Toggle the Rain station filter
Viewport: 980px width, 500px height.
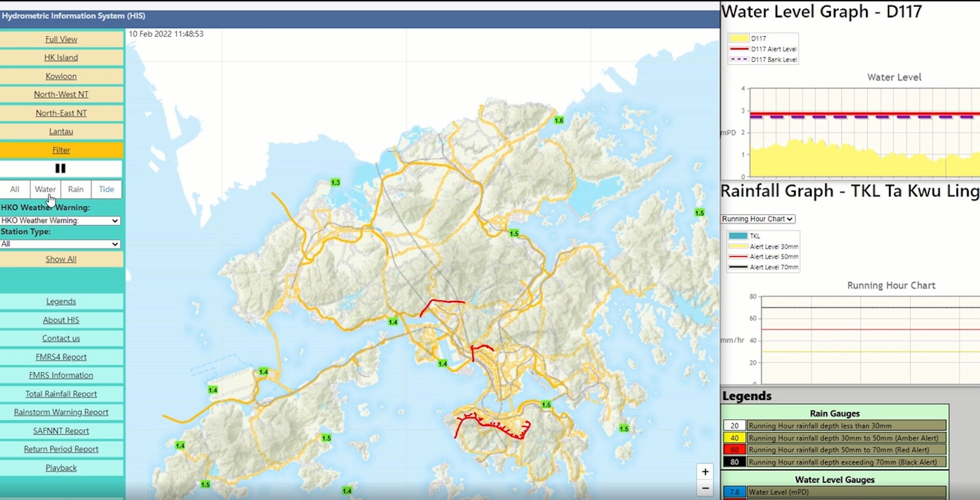76,189
